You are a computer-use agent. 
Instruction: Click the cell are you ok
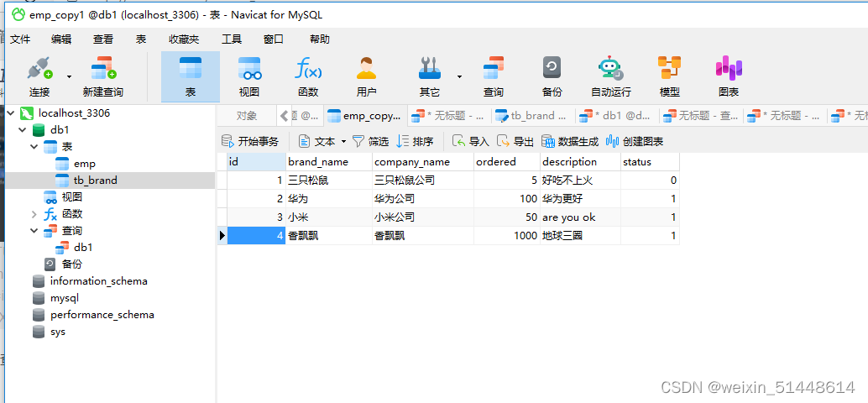pyautogui.click(x=580, y=217)
